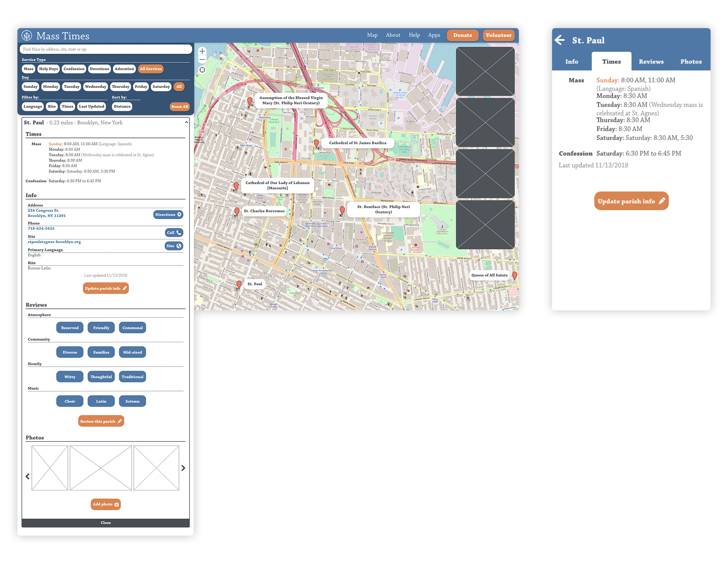Click Review this parish button
Image resolution: width=728 pixels, height=564 pixels.
[101, 421]
